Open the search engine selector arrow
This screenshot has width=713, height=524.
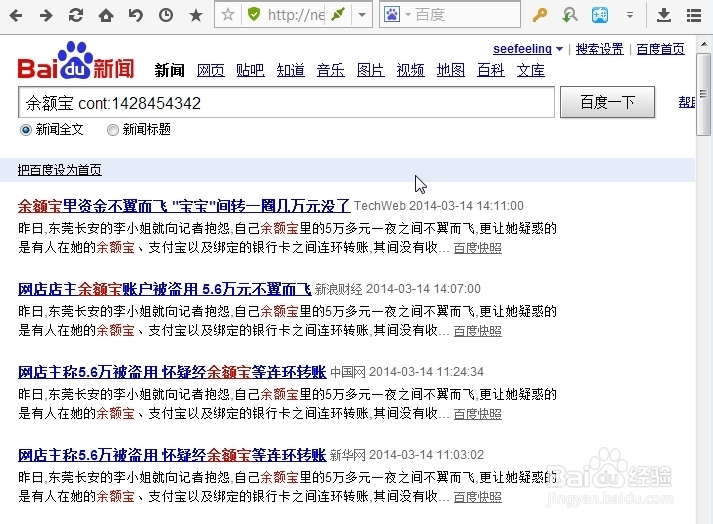[x=408, y=15]
